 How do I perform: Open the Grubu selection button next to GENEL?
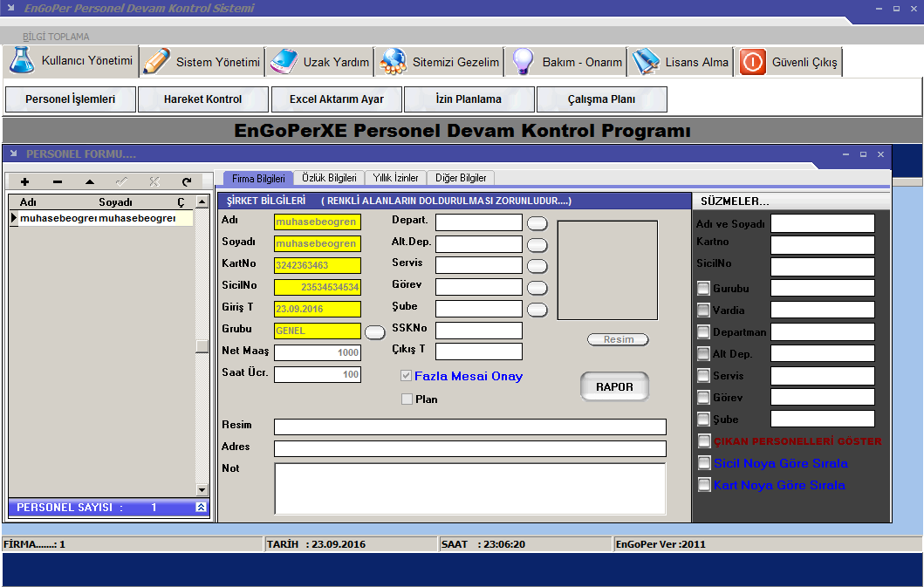(x=375, y=332)
